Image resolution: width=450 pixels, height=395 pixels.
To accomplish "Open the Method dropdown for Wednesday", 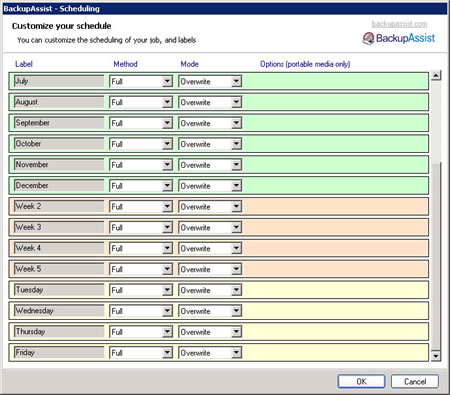I will click(x=141, y=311).
